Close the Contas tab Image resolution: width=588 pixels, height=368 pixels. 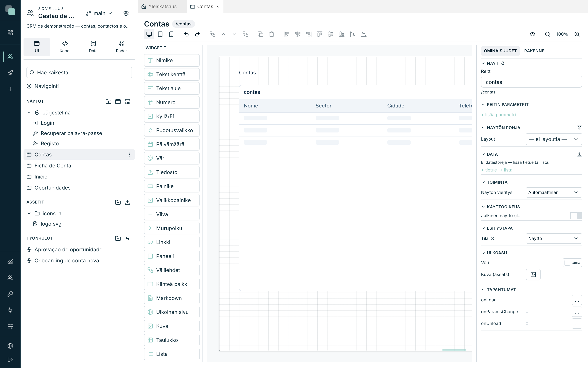point(217,7)
